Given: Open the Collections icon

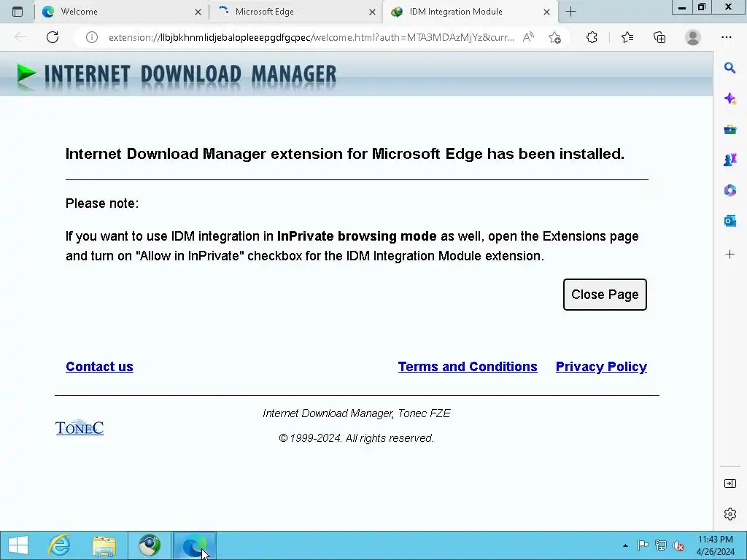Looking at the screenshot, I should tap(659, 37).
